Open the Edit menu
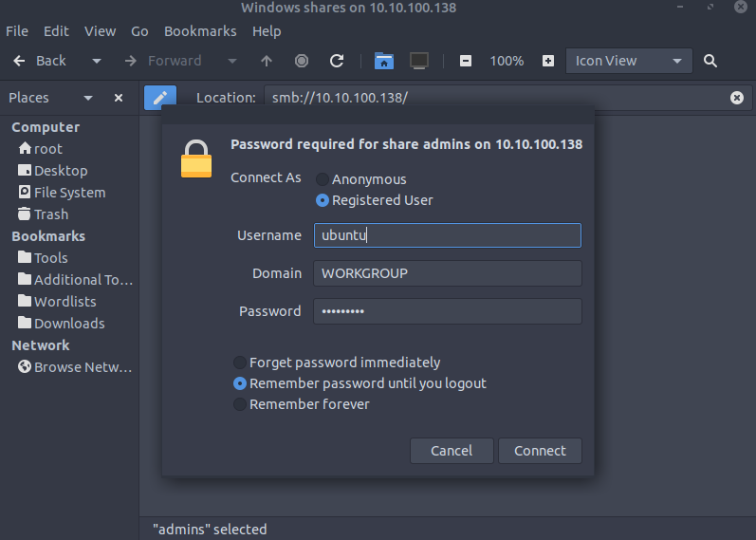 click(x=56, y=31)
